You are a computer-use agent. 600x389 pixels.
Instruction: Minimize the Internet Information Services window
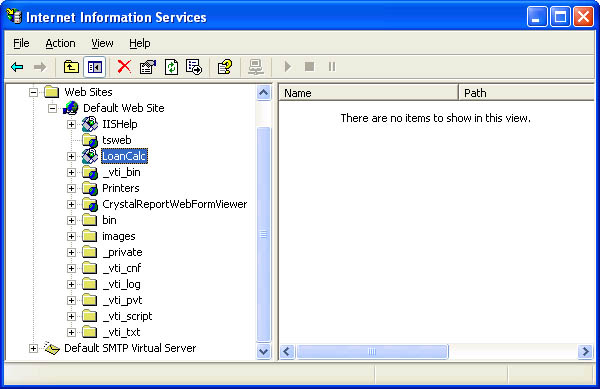point(536,17)
